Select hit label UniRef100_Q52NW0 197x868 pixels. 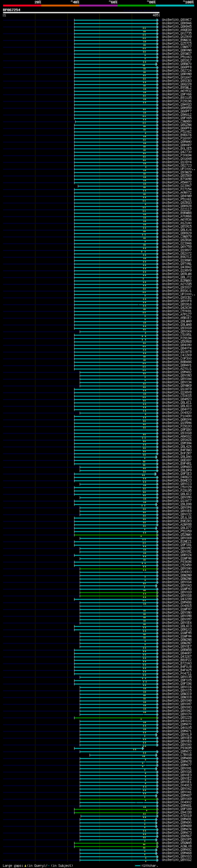pos(177,535)
